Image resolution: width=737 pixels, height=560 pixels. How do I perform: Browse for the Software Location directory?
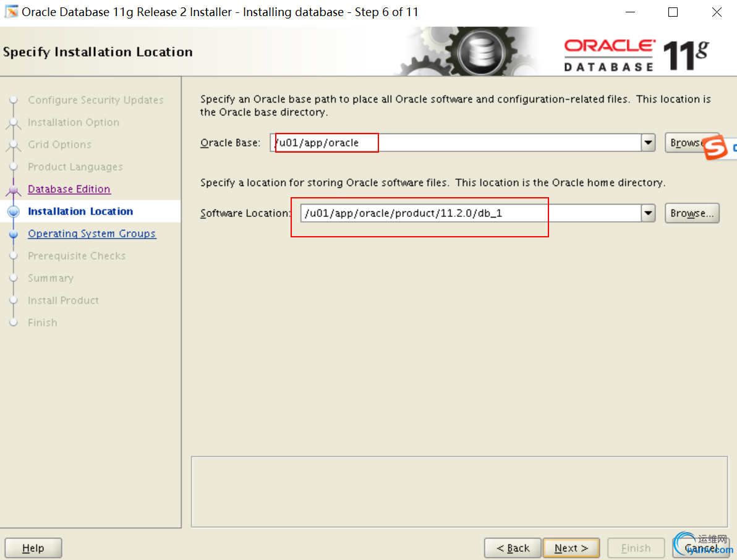pyautogui.click(x=692, y=213)
